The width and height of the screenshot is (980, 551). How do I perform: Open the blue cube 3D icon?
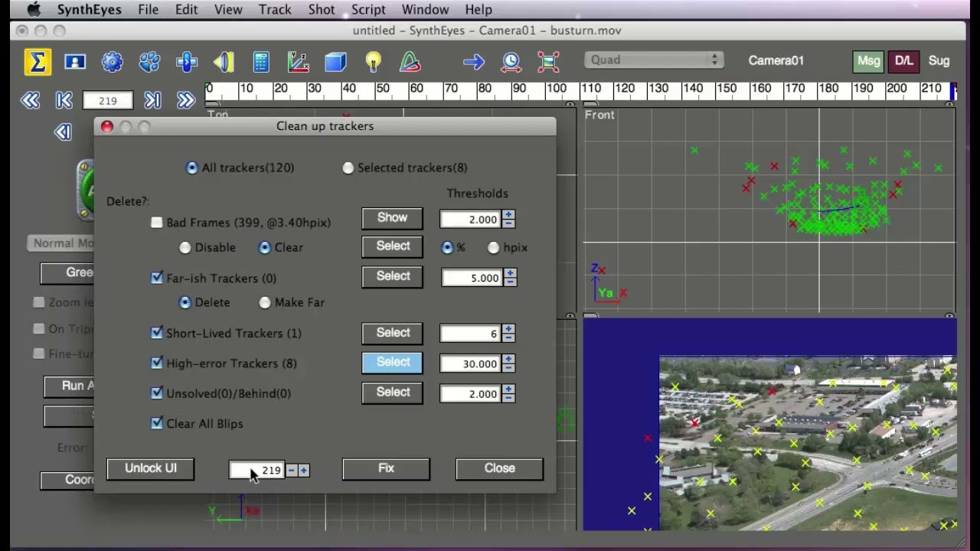(x=335, y=62)
